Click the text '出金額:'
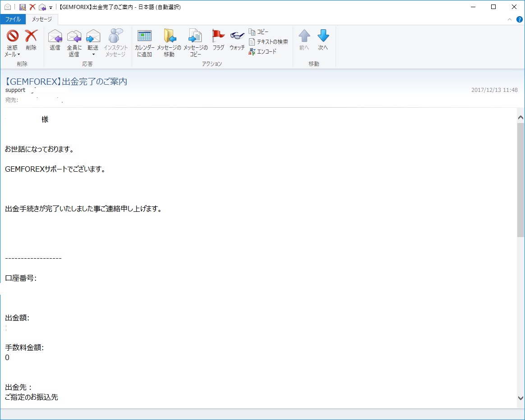This screenshot has height=420, width=525. click(x=17, y=318)
